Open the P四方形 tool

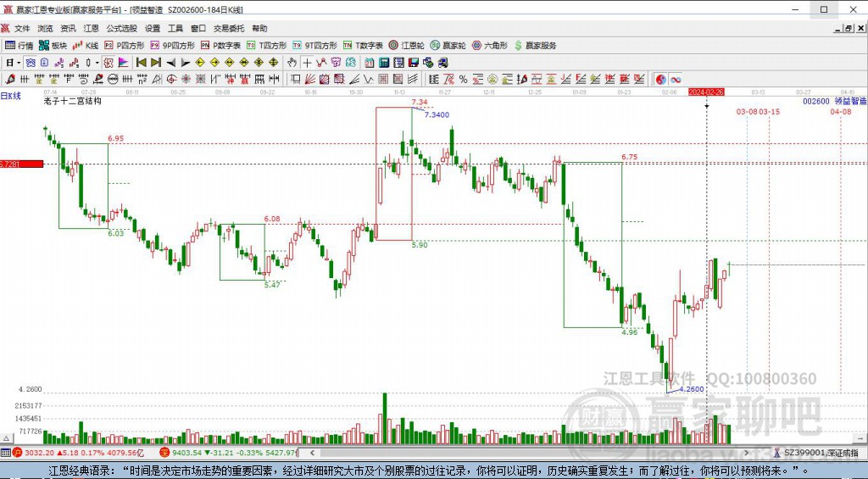click(125, 46)
